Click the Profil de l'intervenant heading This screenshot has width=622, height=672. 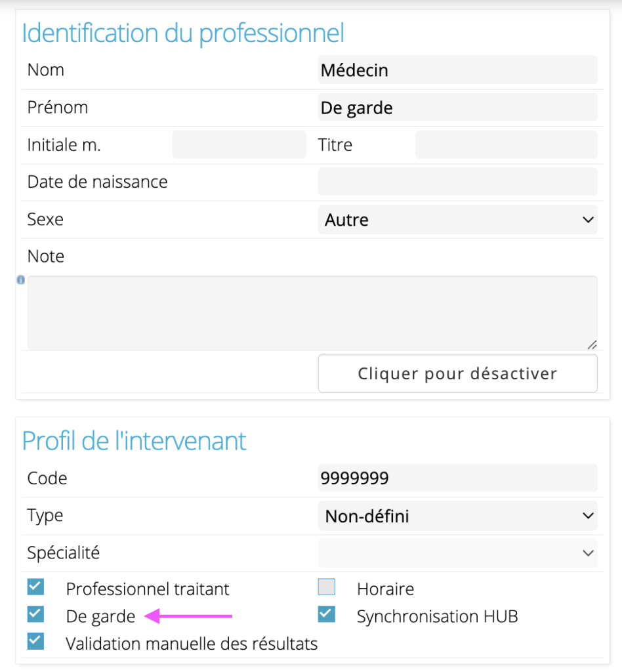click(x=134, y=441)
